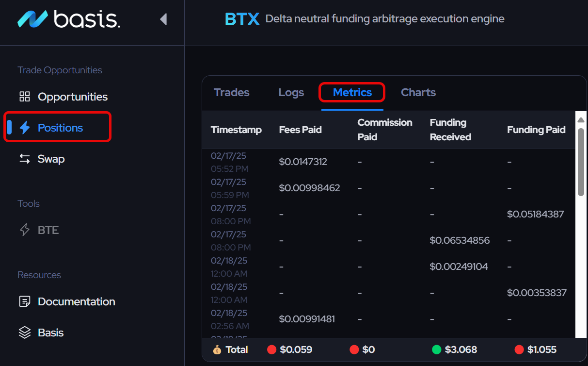The height and width of the screenshot is (366, 588).
Task: Click the Positions lightning bolt icon
Action: (x=24, y=128)
